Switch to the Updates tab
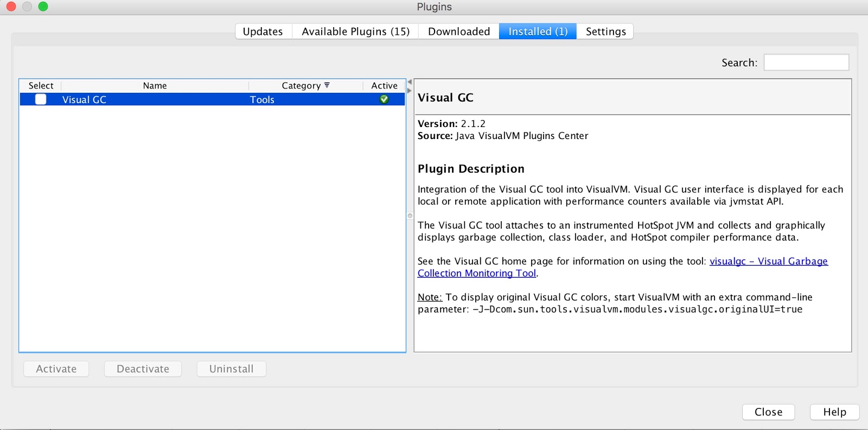 pos(263,31)
